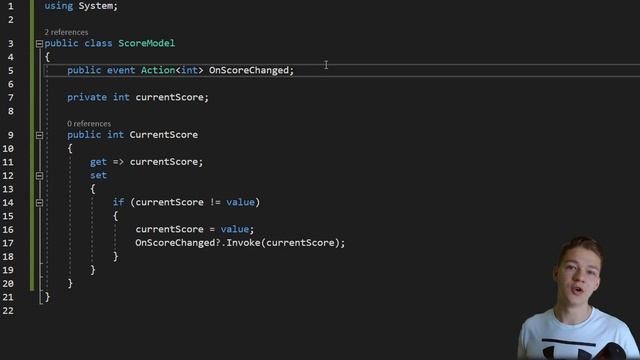Viewport: 640px width, 360px height.
Task: Click the 'class' keyword on line 3
Action: tap(98, 43)
